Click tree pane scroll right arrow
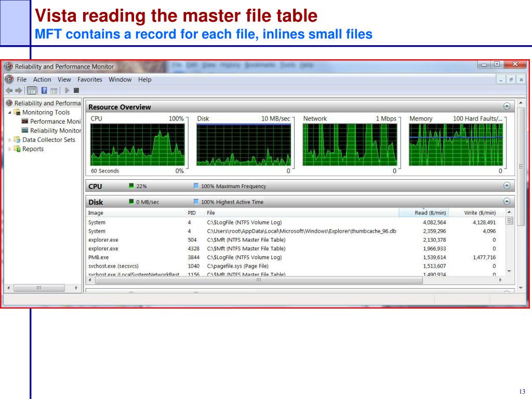532x399 pixels. (76, 288)
